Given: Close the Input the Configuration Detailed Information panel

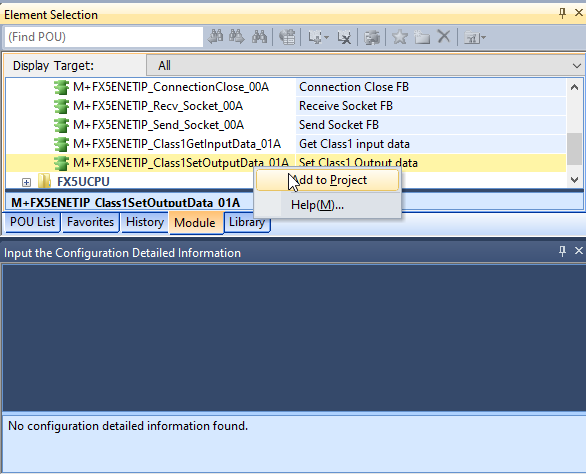Looking at the screenshot, I should point(579,250).
